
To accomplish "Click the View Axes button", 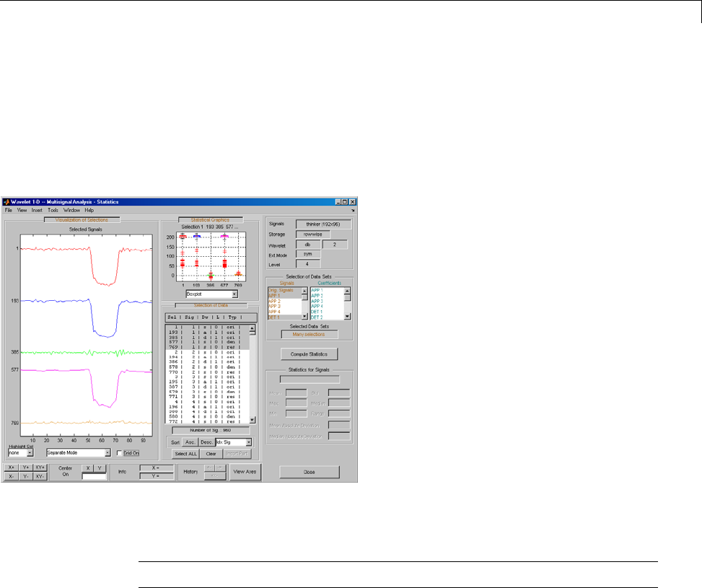I will coord(245,472).
